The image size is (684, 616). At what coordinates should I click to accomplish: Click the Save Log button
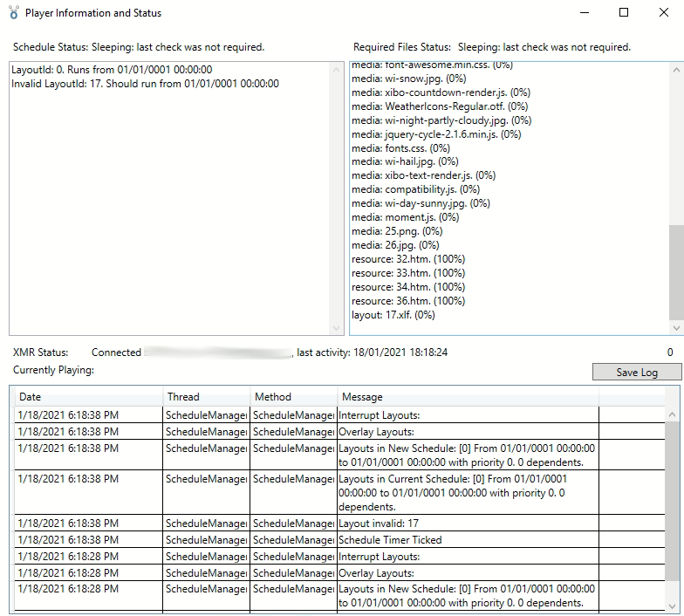click(x=636, y=372)
